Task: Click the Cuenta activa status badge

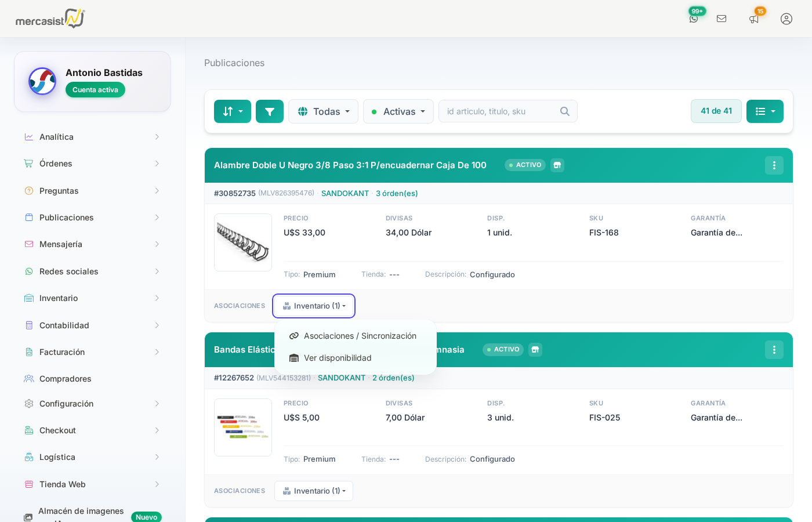Action: click(95, 90)
